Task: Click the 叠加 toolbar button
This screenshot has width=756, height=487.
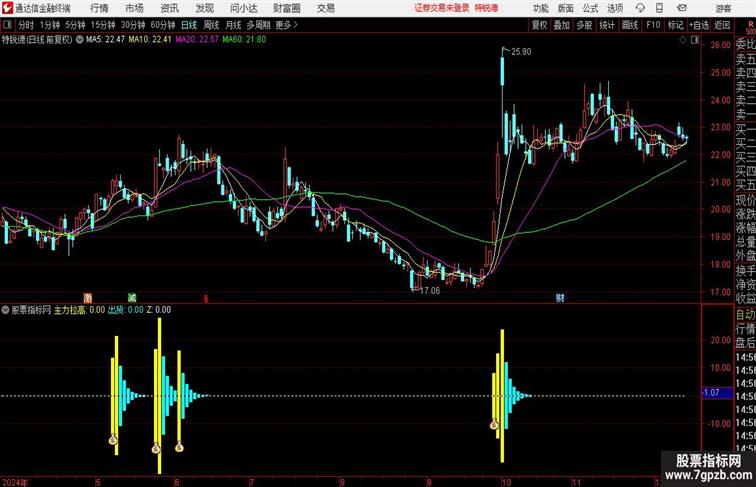Action: coord(561,25)
